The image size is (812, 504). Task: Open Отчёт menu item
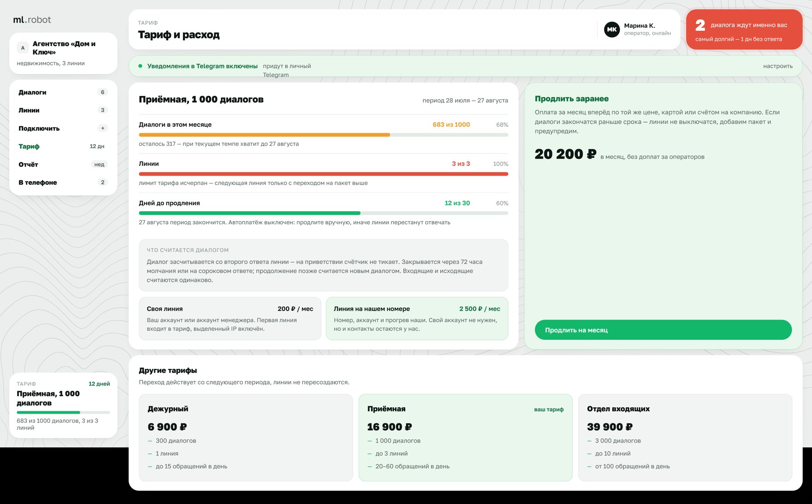tap(63, 165)
